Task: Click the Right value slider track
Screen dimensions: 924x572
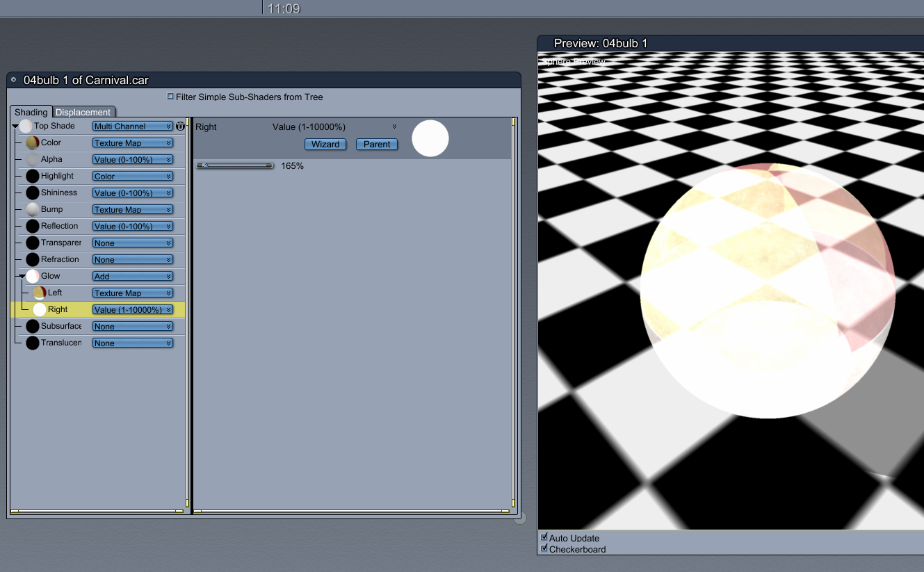Action: (235, 165)
